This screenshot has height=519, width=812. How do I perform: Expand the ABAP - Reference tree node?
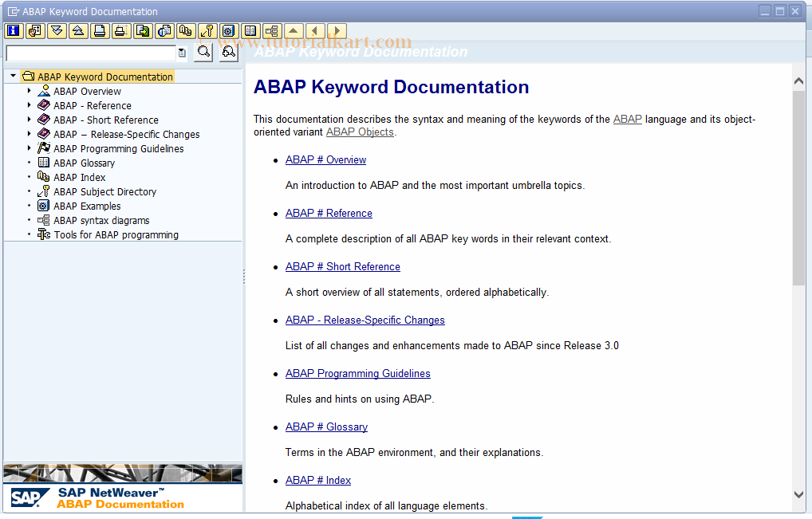pyautogui.click(x=29, y=105)
